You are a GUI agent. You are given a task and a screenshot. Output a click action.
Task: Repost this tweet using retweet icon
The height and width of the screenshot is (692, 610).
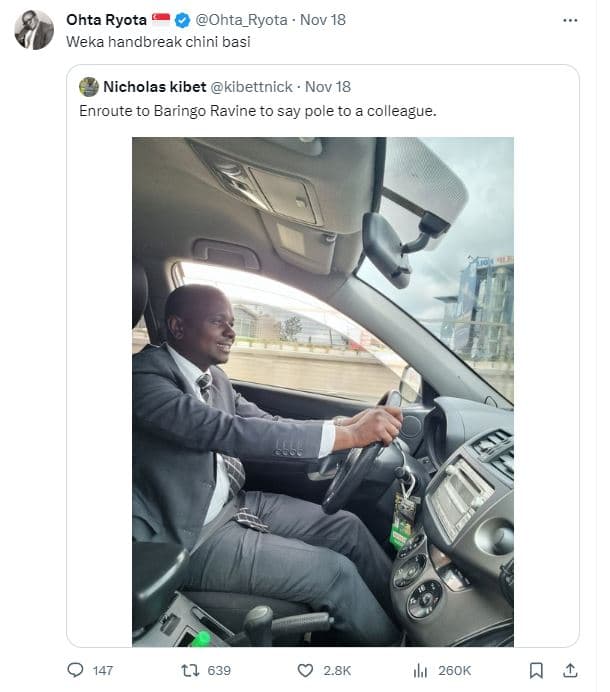pos(189,670)
